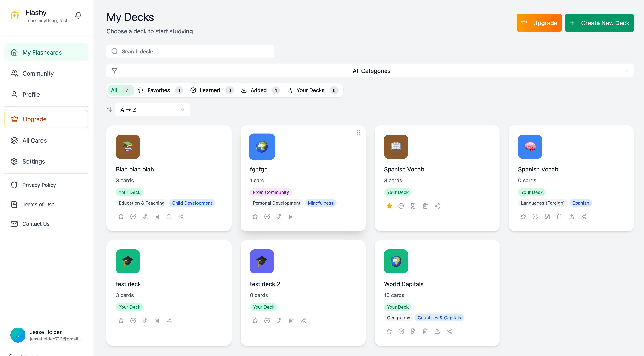644x356 pixels.
Task: Click the filter funnel icon
Action: pos(114,71)
